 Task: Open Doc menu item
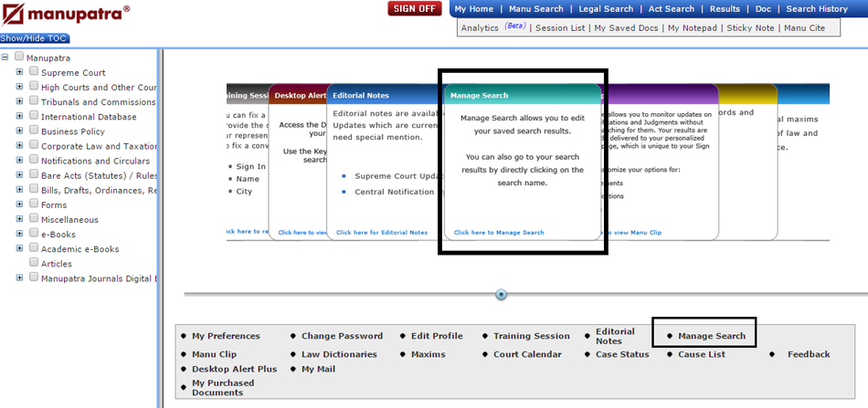763,9
